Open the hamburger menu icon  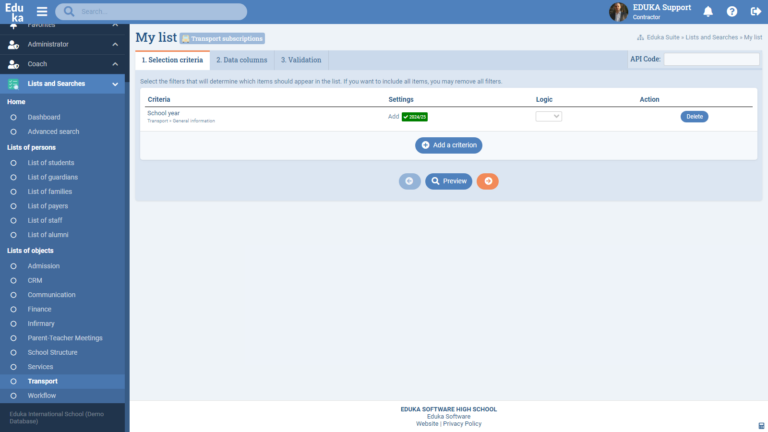click(x=42, y=11)
